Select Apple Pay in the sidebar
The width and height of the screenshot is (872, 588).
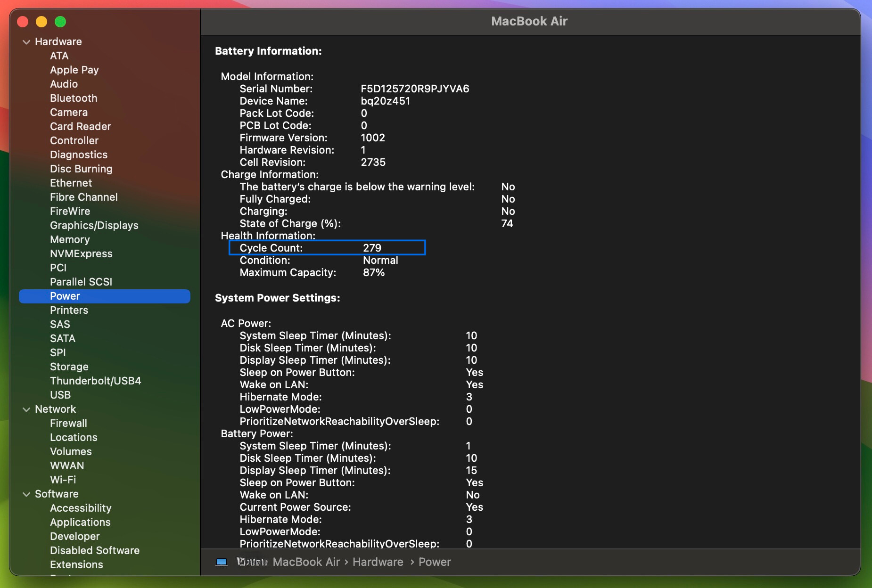pos(74,70)
